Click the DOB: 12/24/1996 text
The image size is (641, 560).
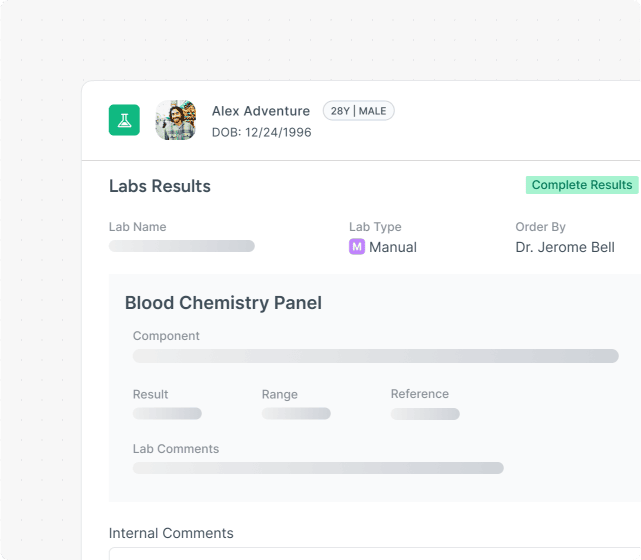pos(261,132)
